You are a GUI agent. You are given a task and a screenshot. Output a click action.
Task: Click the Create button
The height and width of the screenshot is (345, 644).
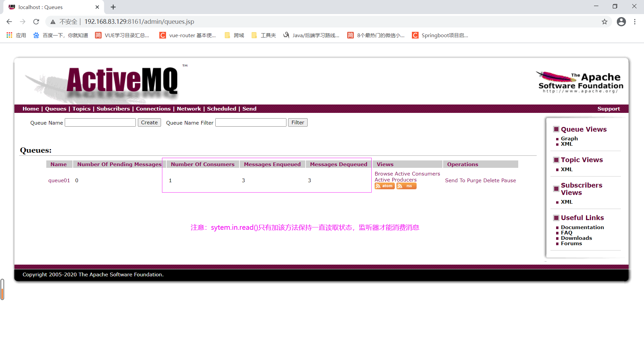click(149, 123)
